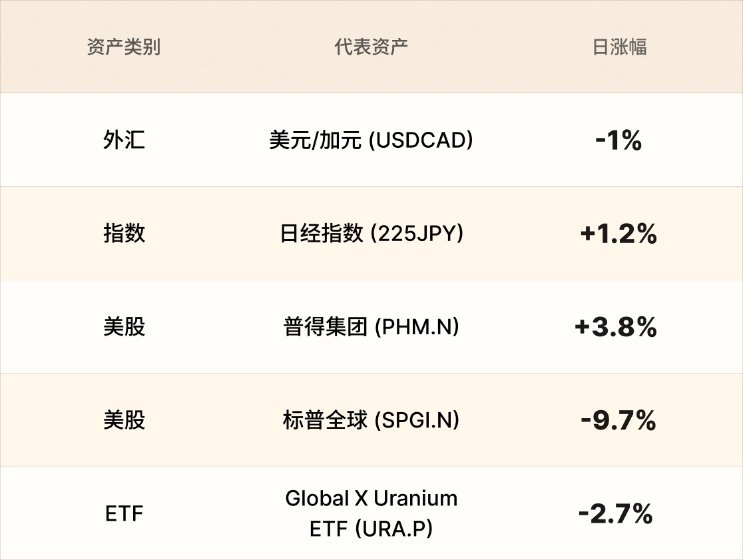The height and width of the screenshot is (560, 743).
Task: Click the 美元/加元 asset name
Action: click(315, 140)
